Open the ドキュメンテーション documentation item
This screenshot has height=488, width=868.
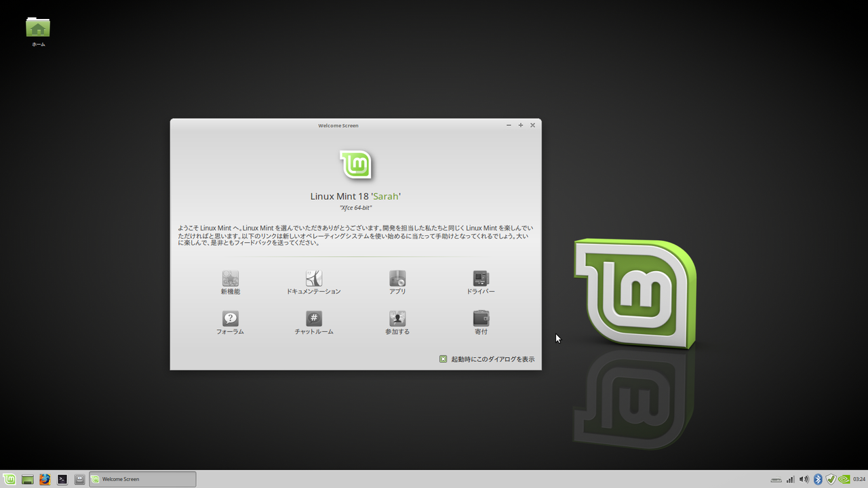click(313, 283)
